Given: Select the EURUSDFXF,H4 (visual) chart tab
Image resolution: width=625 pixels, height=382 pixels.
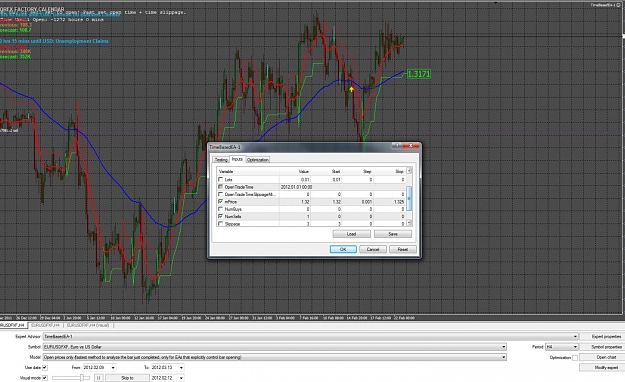Looking at the screenshot, I should pos(88,325).
